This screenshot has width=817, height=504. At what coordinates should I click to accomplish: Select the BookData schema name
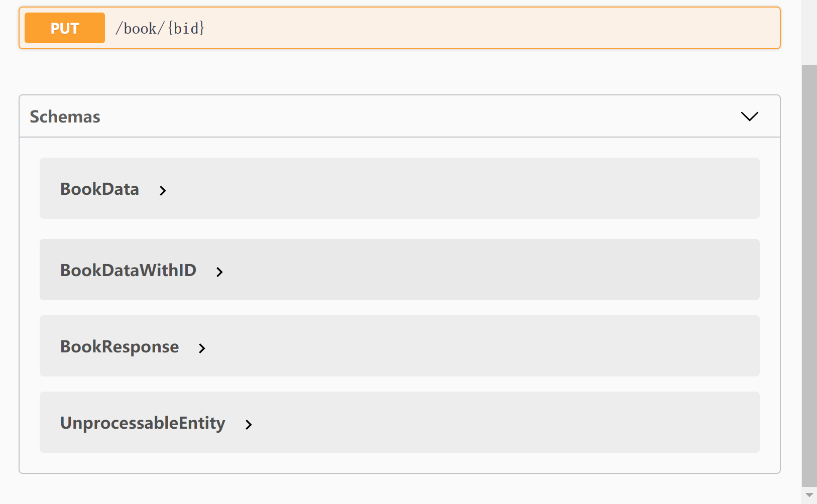click(99, 189)
